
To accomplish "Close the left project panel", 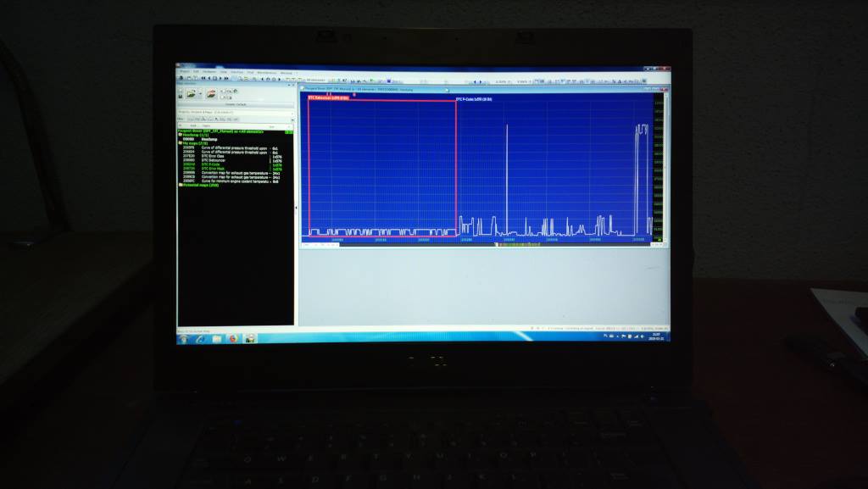I will [292, 86].
